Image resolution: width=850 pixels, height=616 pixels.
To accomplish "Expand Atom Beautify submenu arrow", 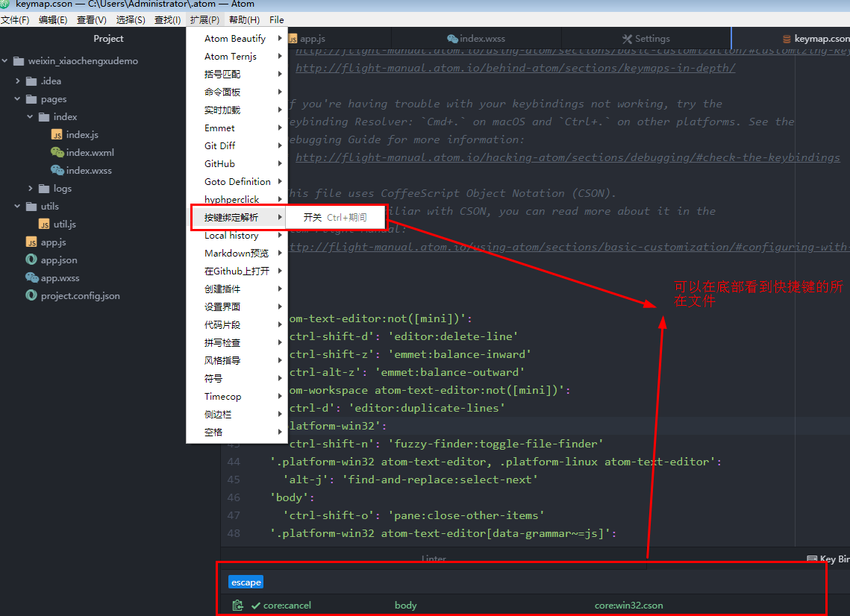I will click(280, 38).
